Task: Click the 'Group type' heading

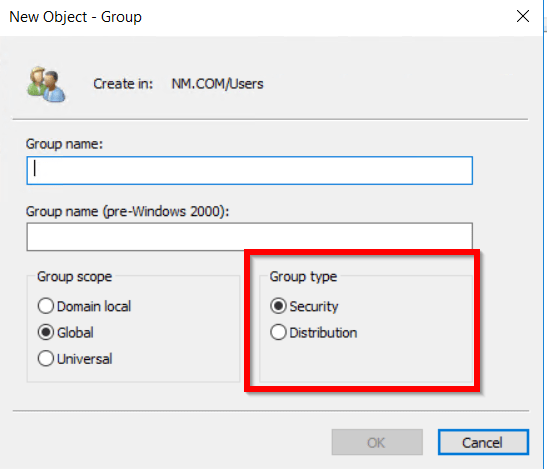Action: 303,276
